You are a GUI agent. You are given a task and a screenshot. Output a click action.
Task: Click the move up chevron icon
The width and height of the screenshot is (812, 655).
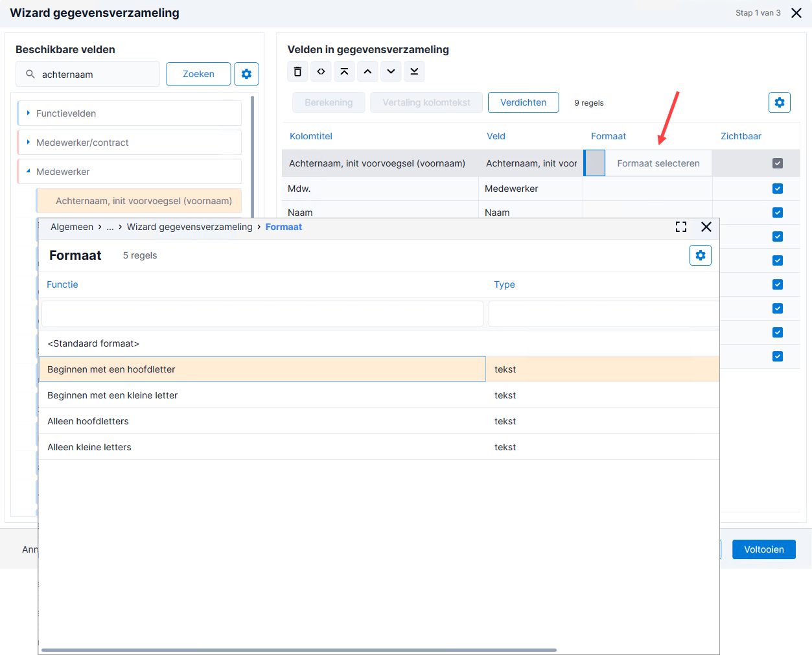(x=367, y=71)
